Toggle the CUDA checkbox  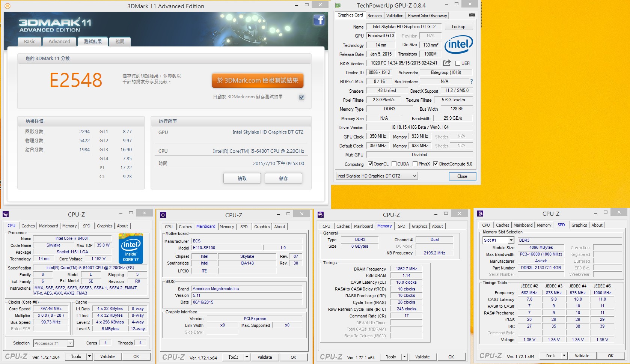(x=394, y=164)
